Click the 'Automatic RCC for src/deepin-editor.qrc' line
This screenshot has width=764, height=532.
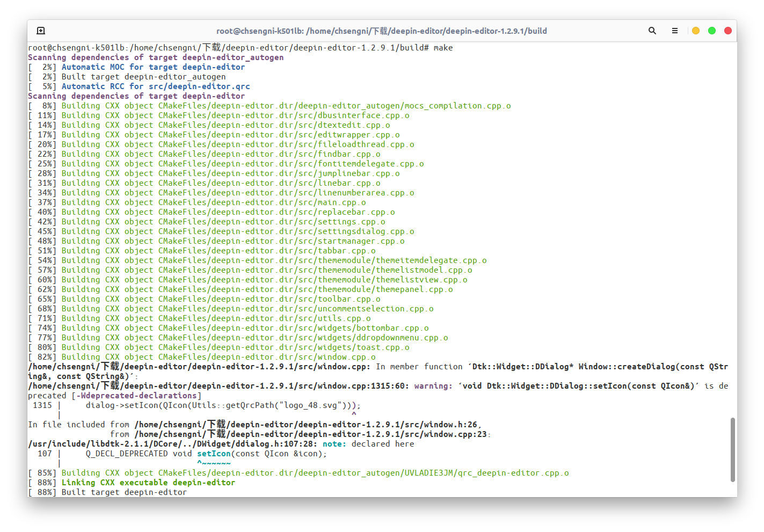[139, 86]
